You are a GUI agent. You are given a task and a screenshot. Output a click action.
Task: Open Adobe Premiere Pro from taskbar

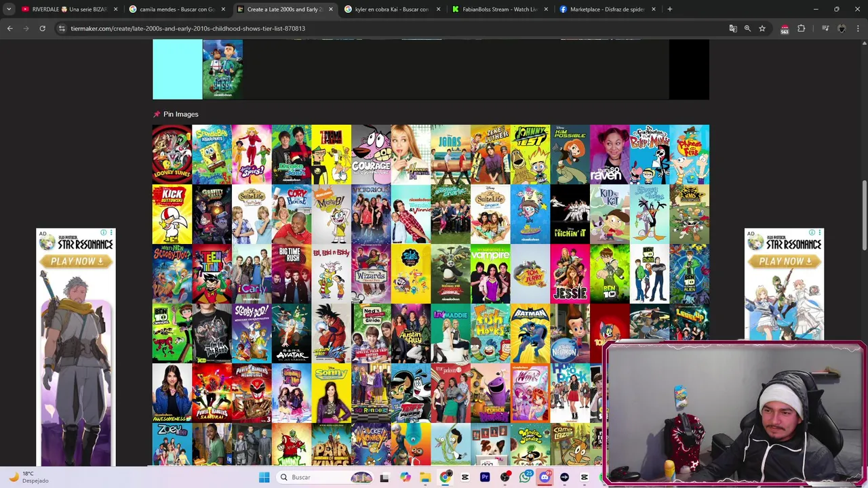[485, 477]
